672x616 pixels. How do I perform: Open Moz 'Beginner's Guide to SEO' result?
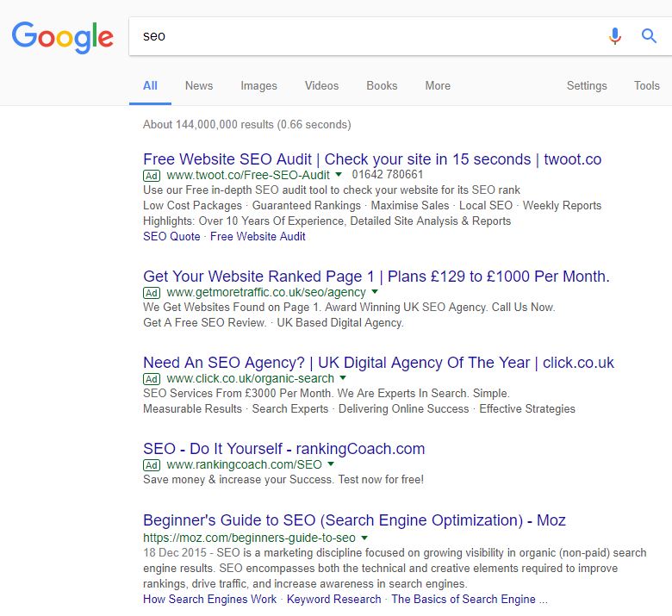click(x=354, y=520)
